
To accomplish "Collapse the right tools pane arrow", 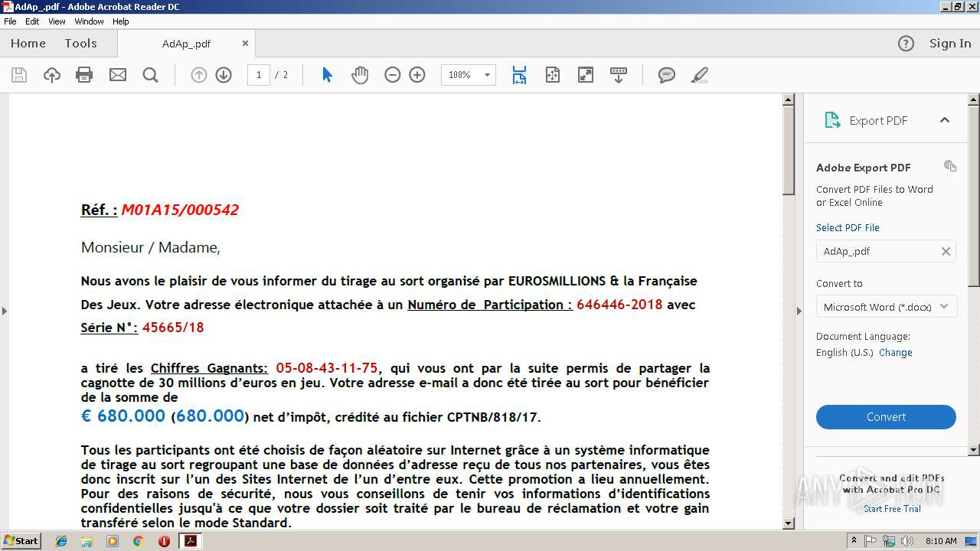I will click(799, 311).
